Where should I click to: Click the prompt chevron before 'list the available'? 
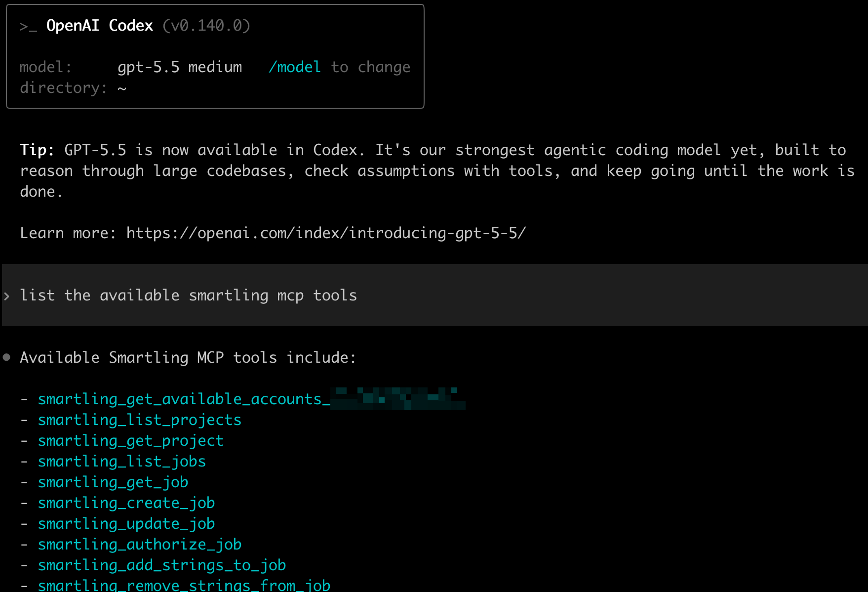(6, 296)
